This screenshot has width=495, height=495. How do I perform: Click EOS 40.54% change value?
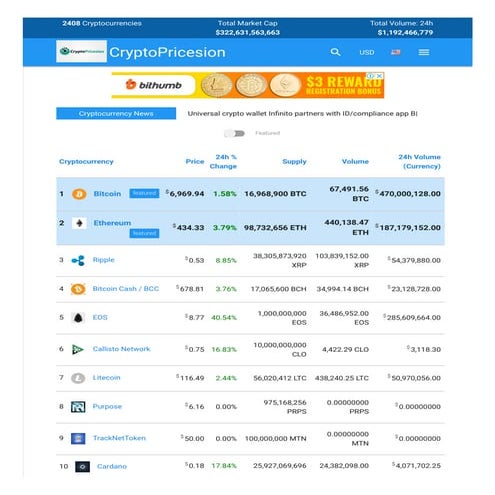pos(224,318)
